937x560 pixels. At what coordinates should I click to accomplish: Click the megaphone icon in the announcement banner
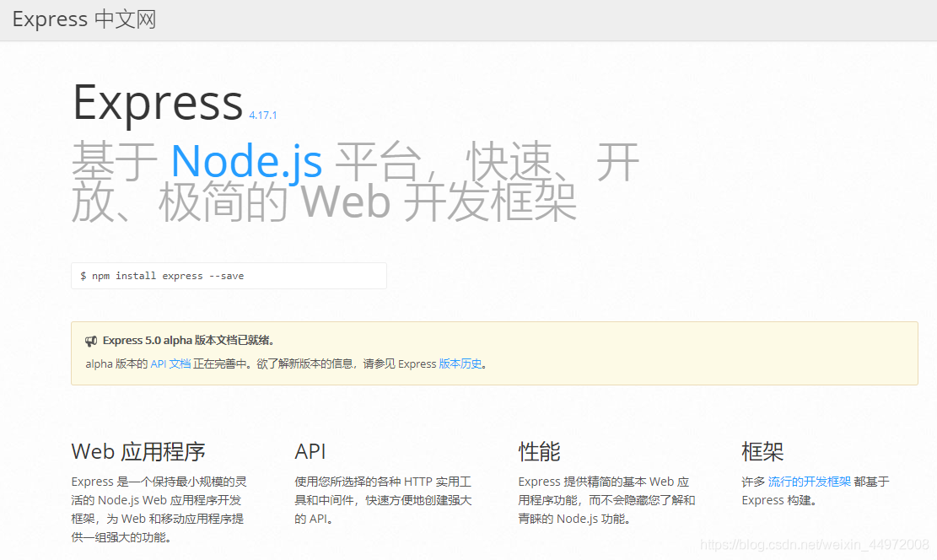pos(91,340)
